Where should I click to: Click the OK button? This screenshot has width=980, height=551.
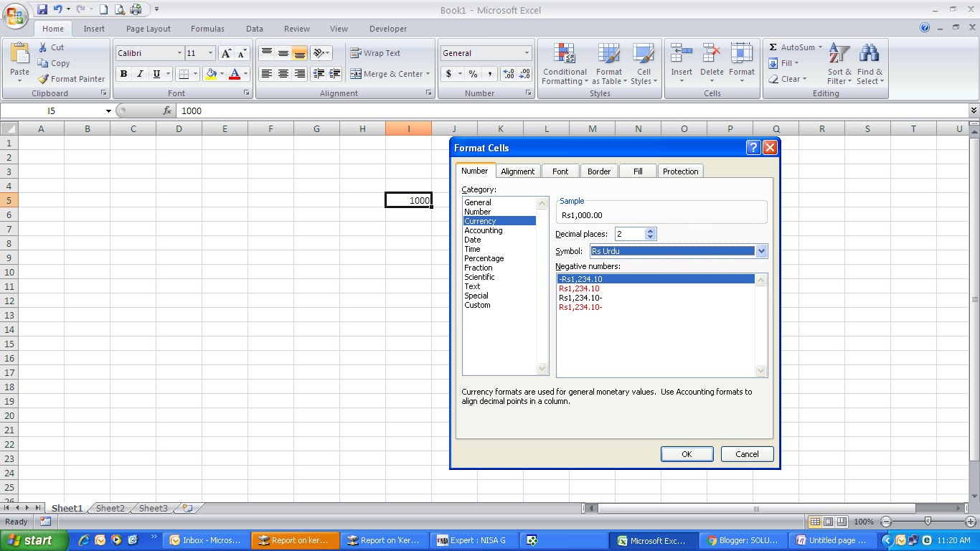click(x=686, y=453)
